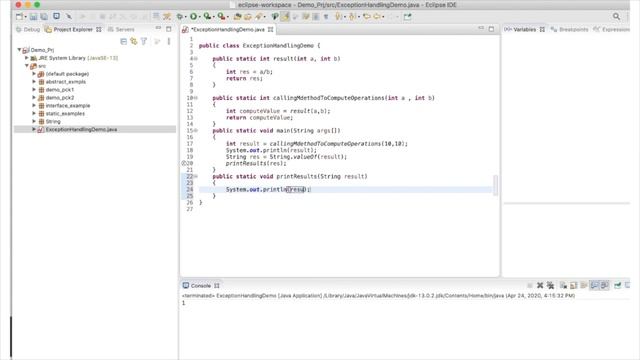
Task: Fold the main method at line 15
Action: tap(196, 131)
